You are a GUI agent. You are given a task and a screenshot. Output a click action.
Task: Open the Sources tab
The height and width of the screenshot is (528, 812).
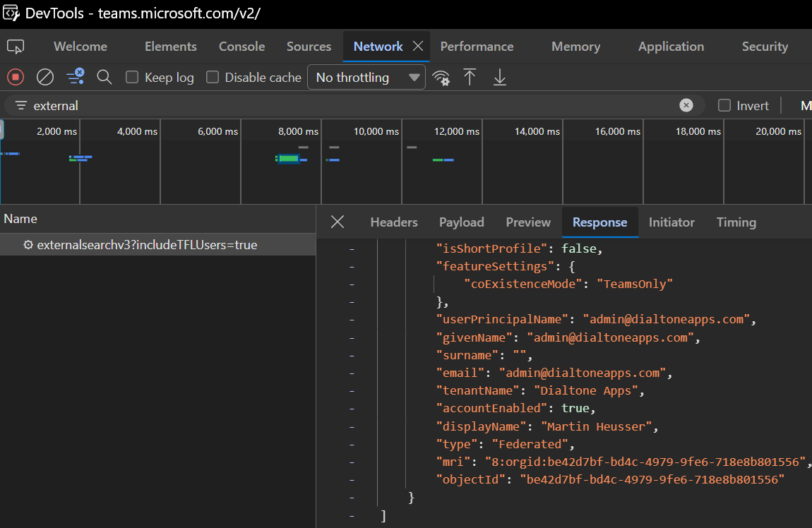pyautogui.click(x=309, y=47)
